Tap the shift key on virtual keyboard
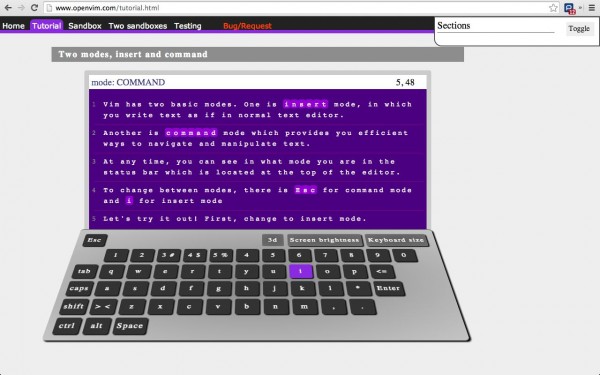600x375 pixels. coord(74,307)
